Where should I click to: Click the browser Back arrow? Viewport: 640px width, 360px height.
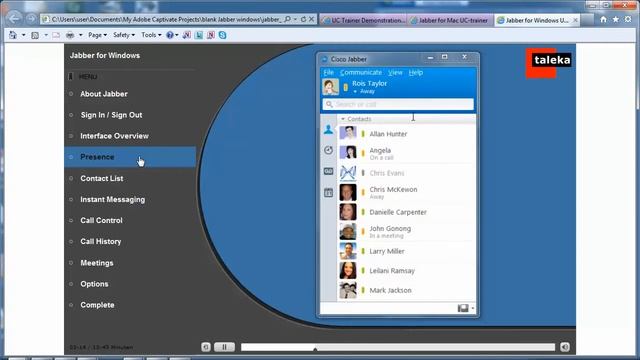click(x=14, y=19)
